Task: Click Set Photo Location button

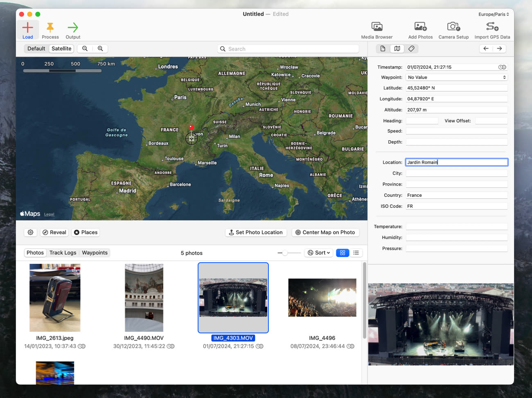Action: (x=256, y=232)
